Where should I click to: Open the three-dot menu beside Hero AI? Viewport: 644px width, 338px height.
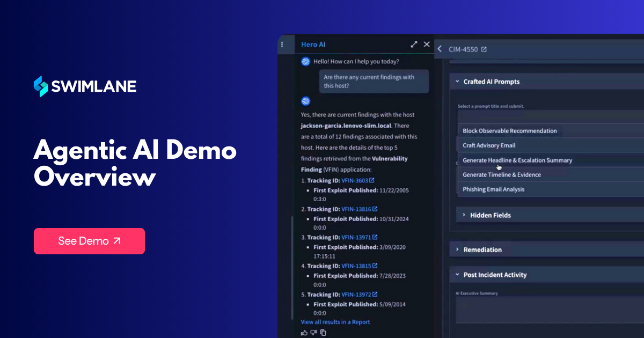click(x=282, y=45)
